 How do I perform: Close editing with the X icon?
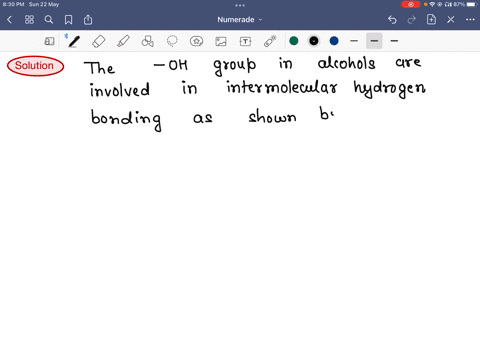click(451, 20)
